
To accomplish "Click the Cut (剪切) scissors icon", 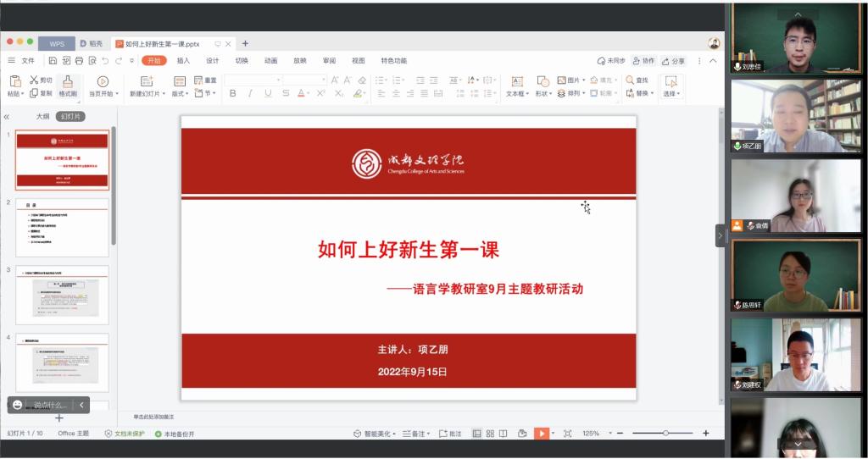I will 35,80.
